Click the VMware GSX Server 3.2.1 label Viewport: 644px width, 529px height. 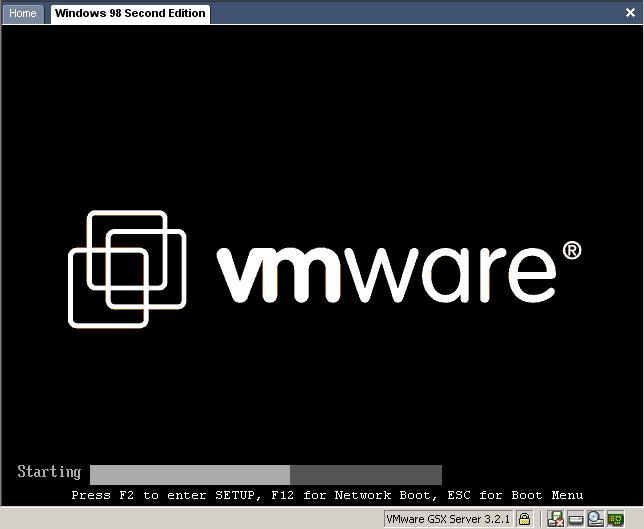coord(448,519)
